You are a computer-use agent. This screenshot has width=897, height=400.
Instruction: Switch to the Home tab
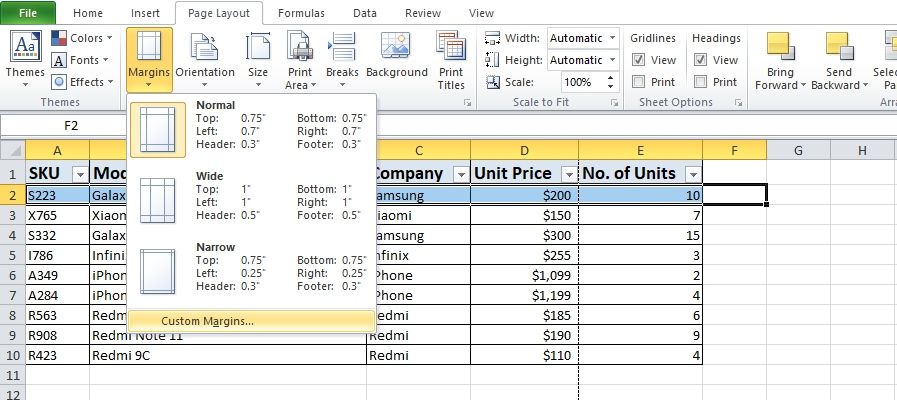pyautogui.click(x=88, y=13)
